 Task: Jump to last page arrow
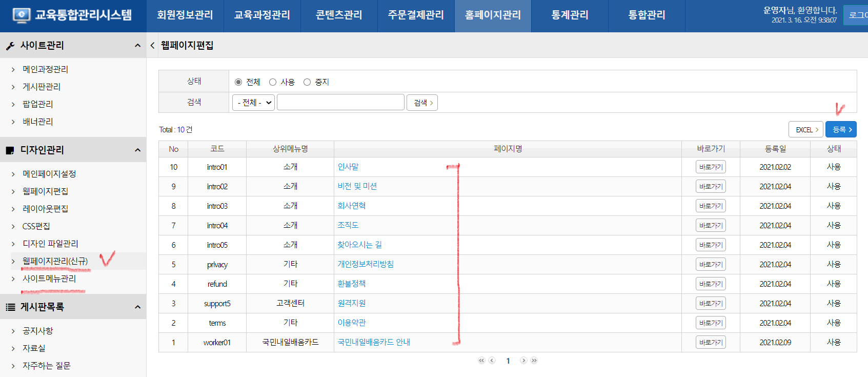click(534, 361)
